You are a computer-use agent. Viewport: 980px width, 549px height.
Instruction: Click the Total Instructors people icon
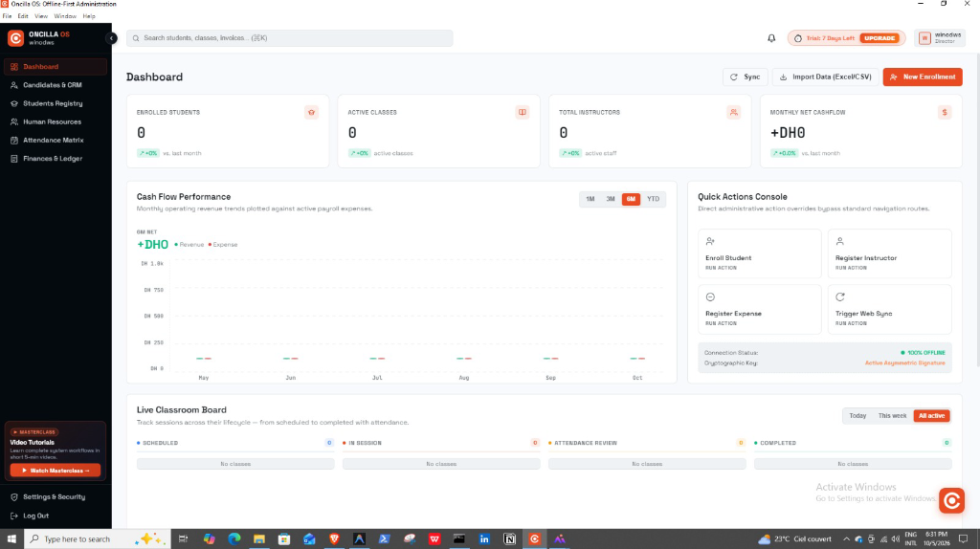[734, 113]
